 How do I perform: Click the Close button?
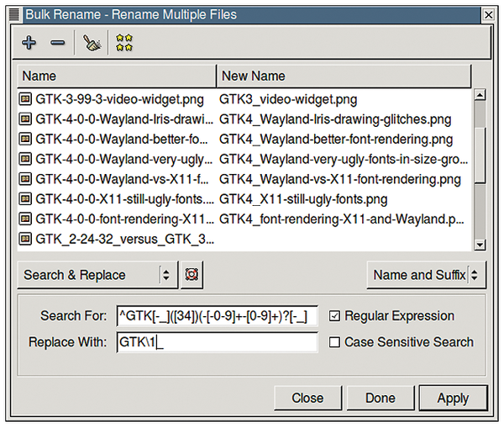point(307,398)
